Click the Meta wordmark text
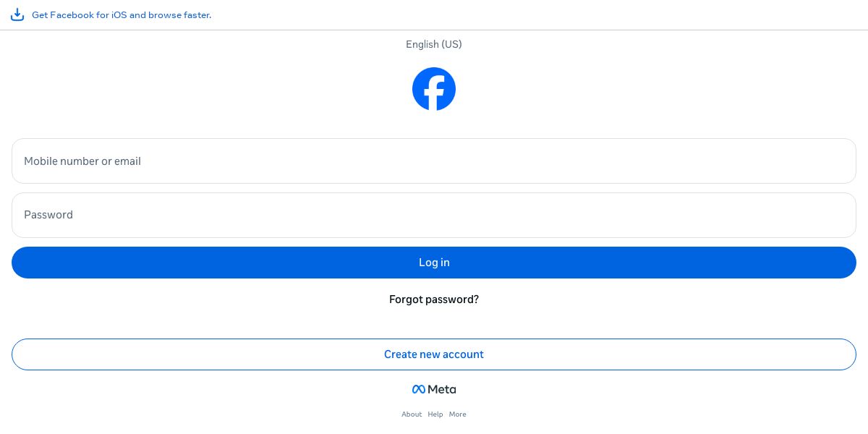 point(442,389)
